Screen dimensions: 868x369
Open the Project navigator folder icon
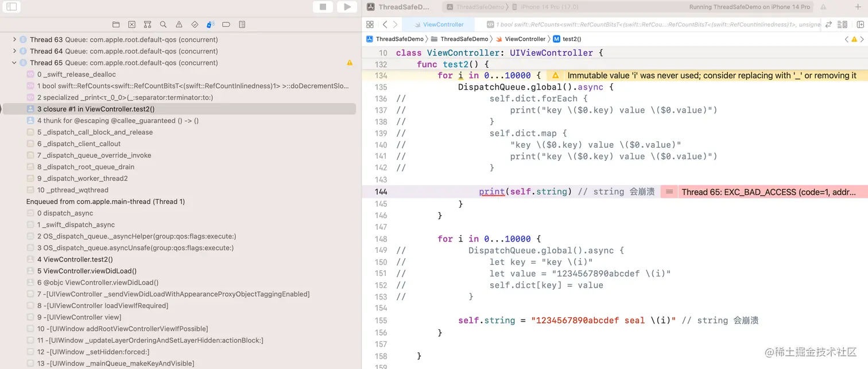116,25
